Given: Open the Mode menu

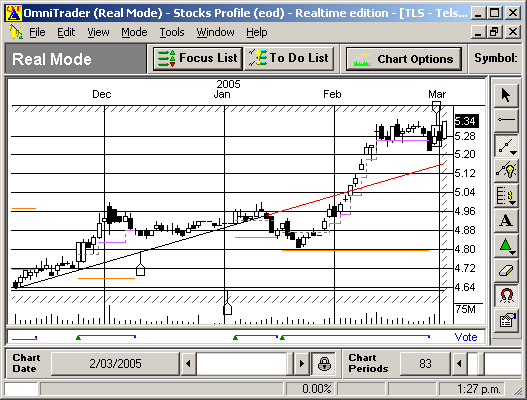Looking at the screenshot, I should coord(134,32).
